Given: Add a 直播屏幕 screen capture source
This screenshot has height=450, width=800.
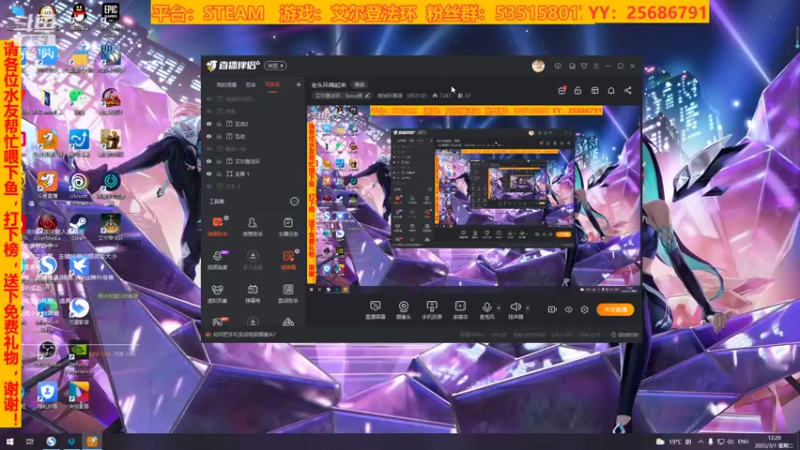Looking at the screenshot, I should coord(375,310).
